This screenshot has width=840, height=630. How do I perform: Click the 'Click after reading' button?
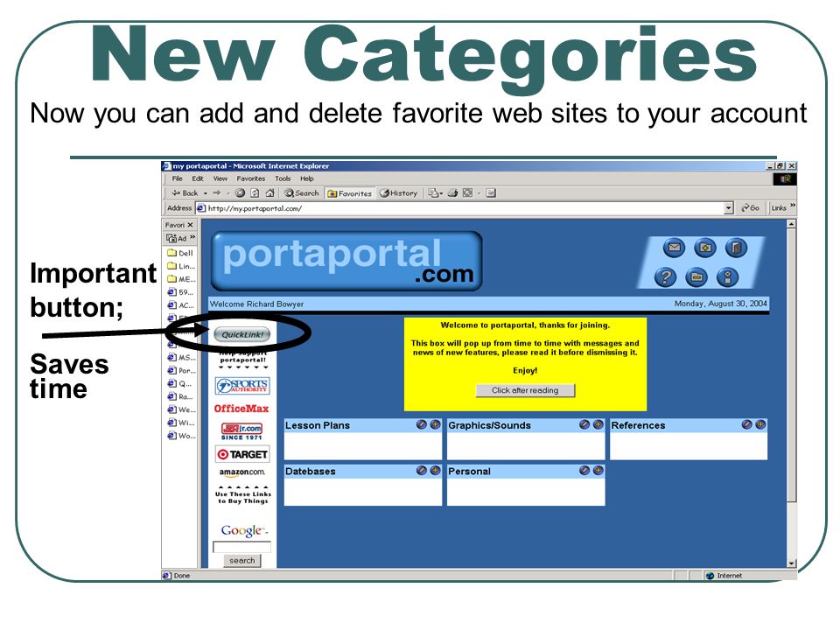point(525,390)
